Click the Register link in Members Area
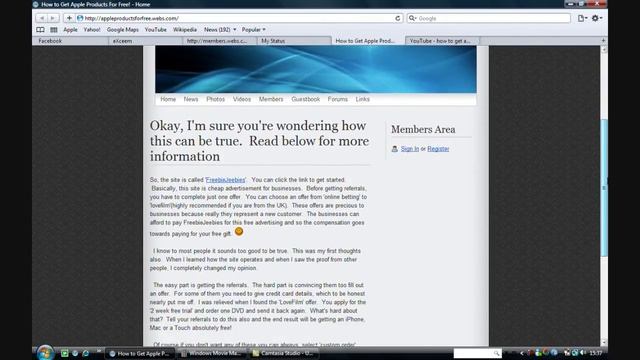Screen dimensions: 640x360 (x=438, y=149)
